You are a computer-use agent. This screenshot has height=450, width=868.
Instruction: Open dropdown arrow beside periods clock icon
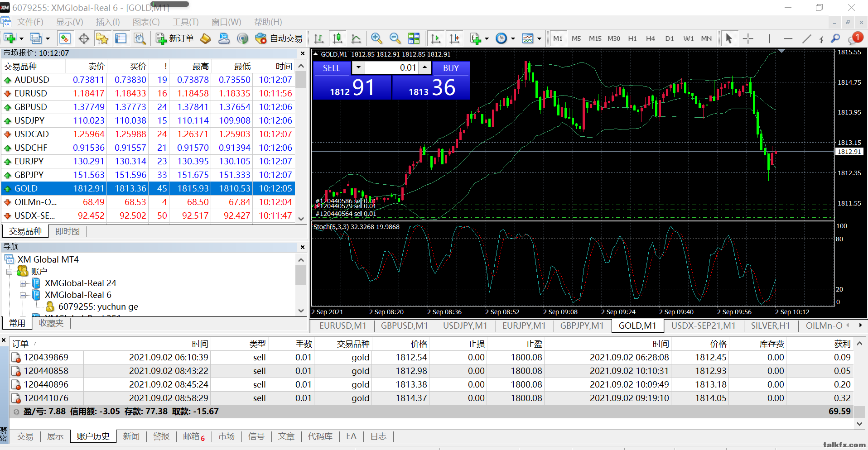[x=513, y=38]
